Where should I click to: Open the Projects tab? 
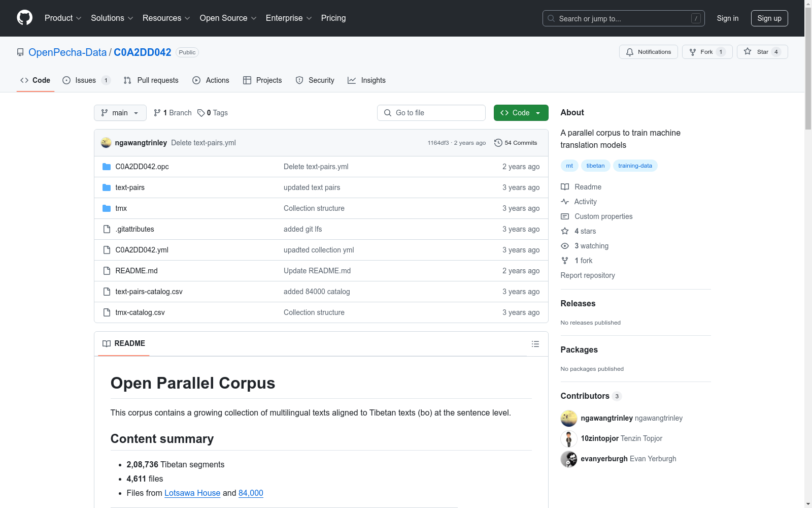coord(262,80)
